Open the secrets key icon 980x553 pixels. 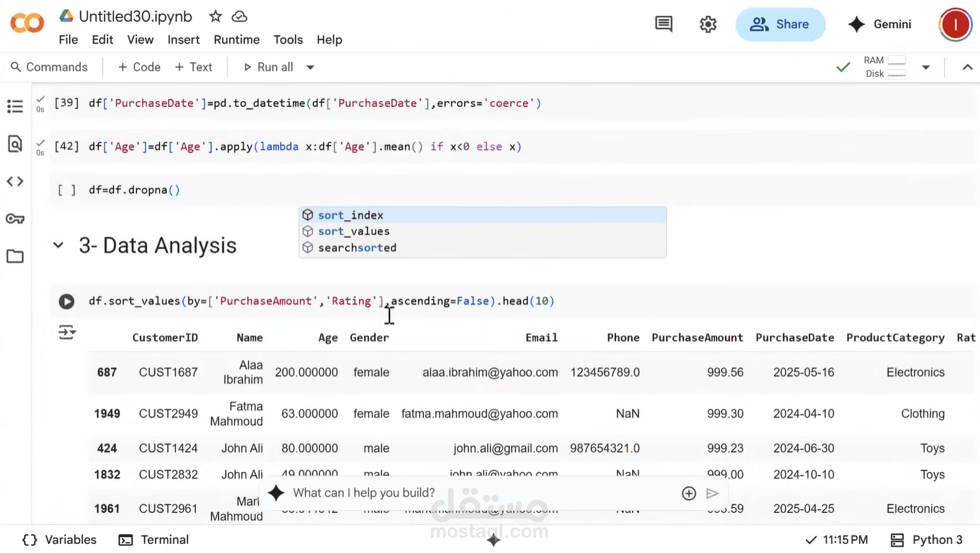(15, 219)
